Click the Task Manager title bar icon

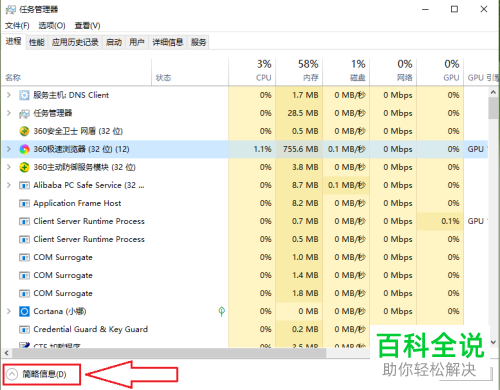pyautogui.click(x=11, y=9)
